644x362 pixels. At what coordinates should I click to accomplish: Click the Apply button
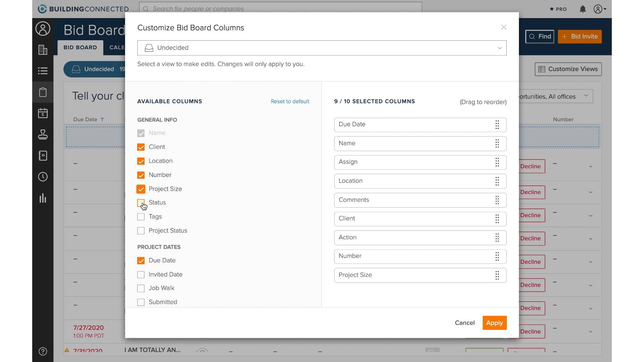click(494, 323)
